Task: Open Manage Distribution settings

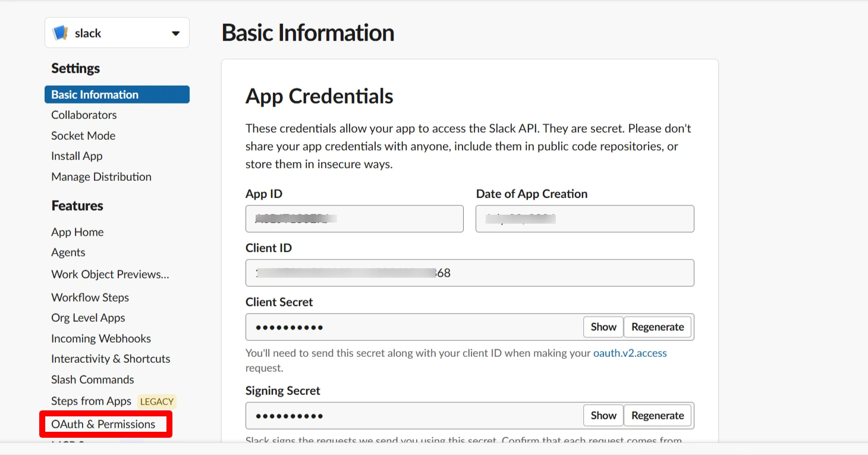Action: tap(101, 177)
